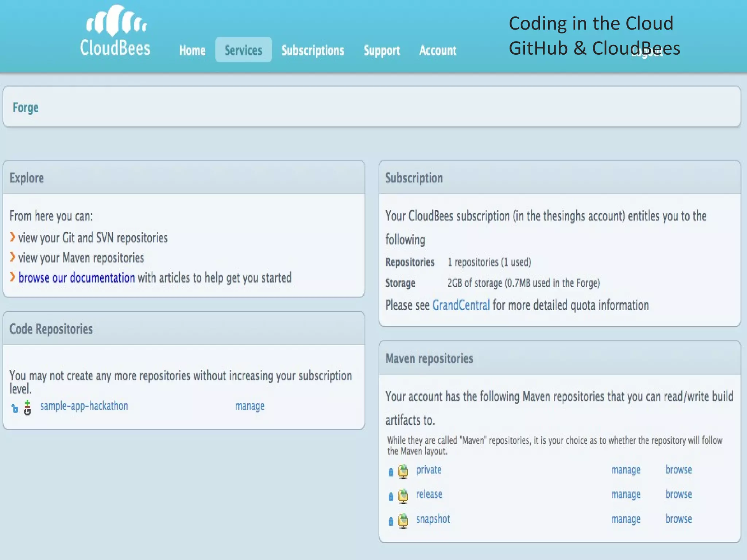747x560 pixels.
Task: Click manage for the private repository
Action: (x=626, y=470)
